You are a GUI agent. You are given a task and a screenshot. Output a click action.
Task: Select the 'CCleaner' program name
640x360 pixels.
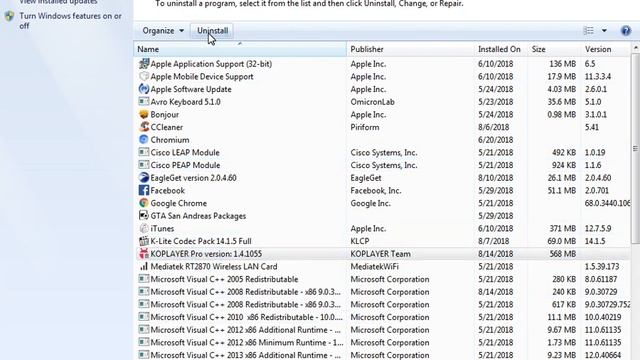click(x=167, y=127)
